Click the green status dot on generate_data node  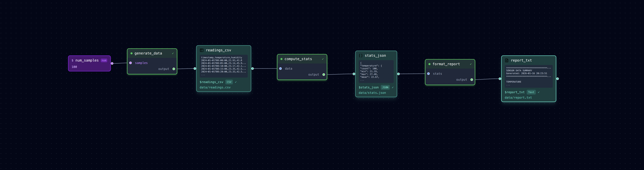(x=131, y=53)
